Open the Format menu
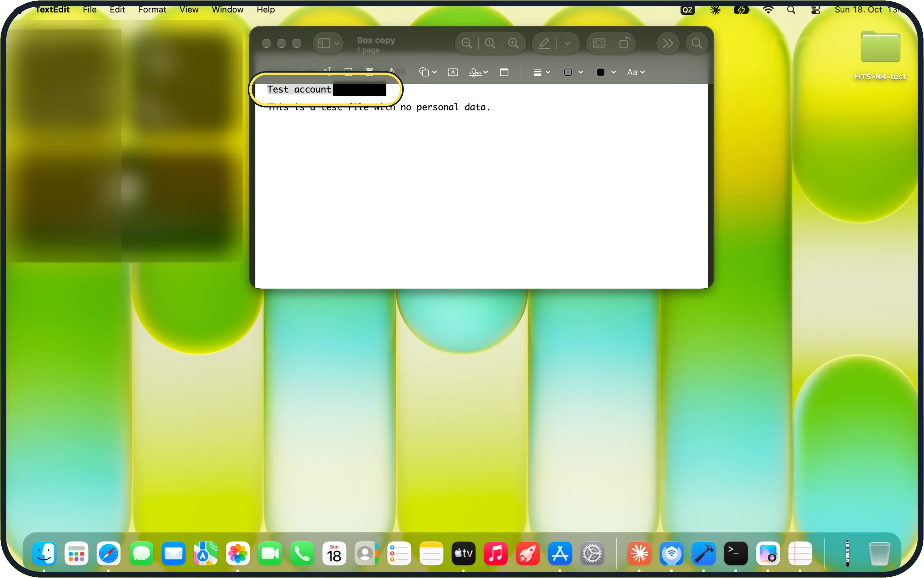 152,10
